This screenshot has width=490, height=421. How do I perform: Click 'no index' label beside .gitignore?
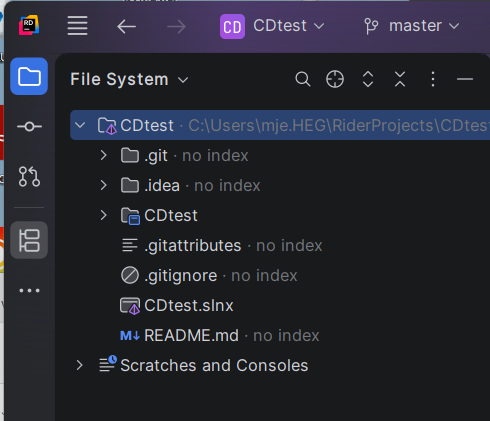(264, 276)
